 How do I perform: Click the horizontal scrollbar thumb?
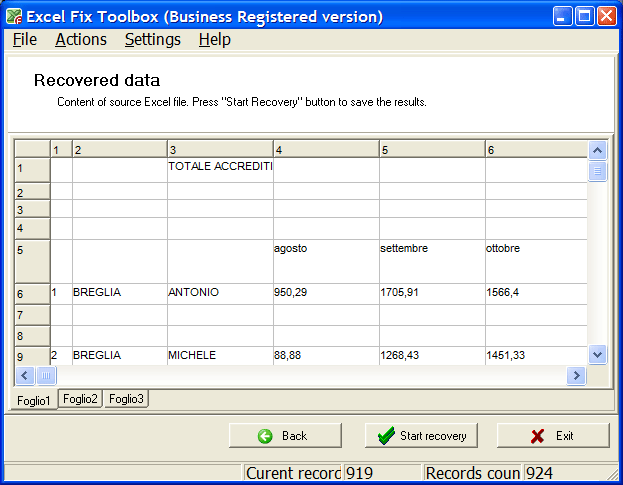(x=46, y=375)
